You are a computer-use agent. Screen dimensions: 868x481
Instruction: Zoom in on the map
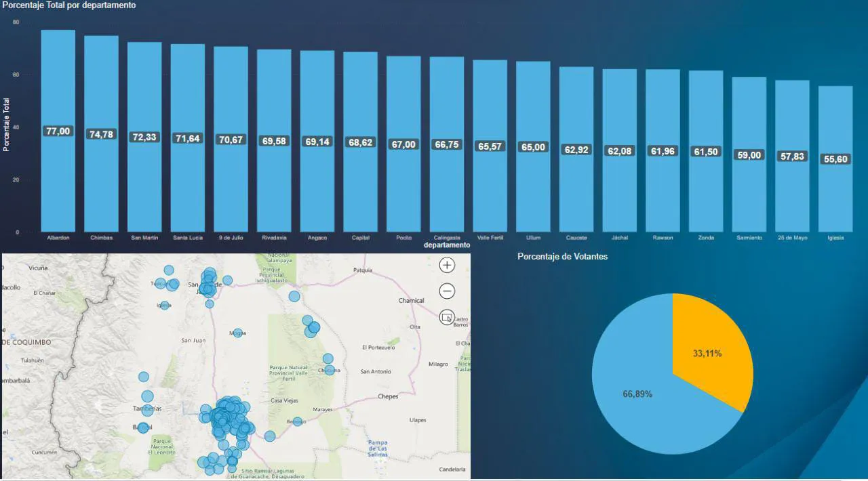(x=447, y=266)
